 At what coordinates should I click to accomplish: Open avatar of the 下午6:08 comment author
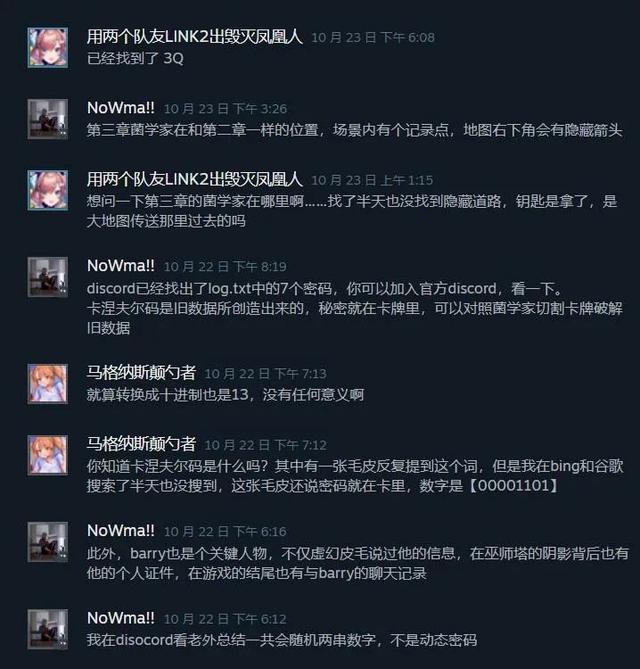pos(48,47)
